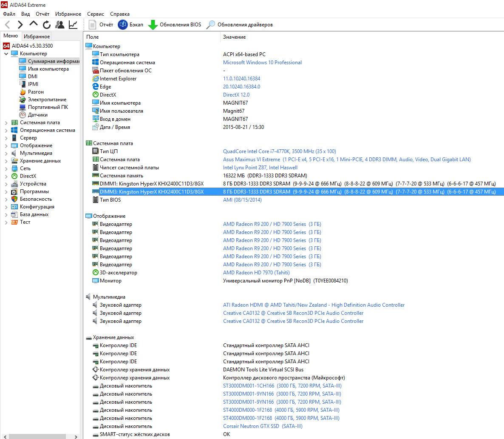Screen dimensions: 504x439
Task: Collapse the Компьютер tree node
Action: [x=6, y=54]
